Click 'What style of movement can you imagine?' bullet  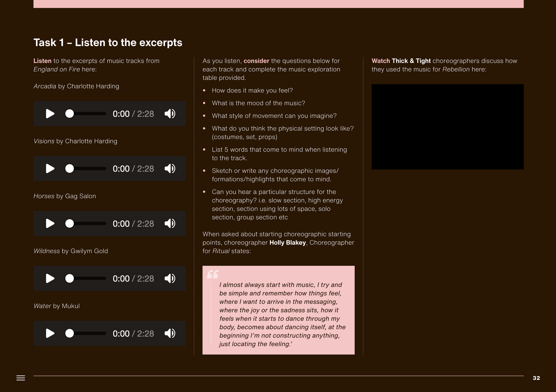(274, 116)
